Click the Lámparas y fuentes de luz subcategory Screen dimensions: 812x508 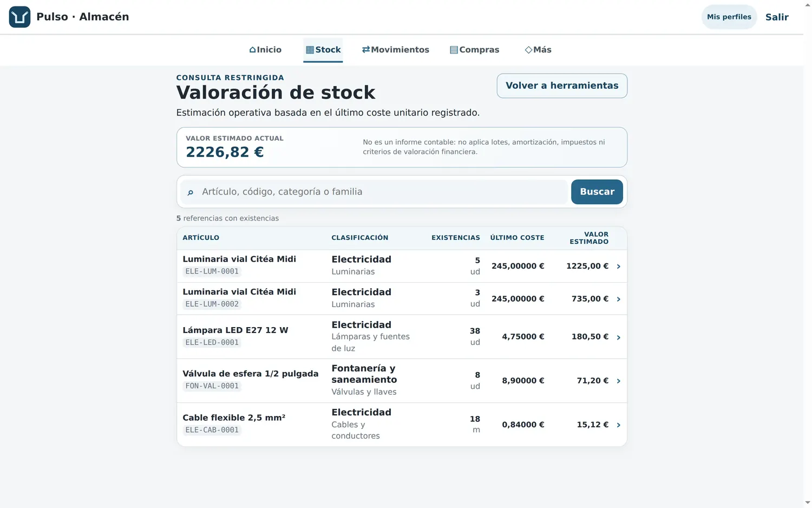click(x=371, y=342)
